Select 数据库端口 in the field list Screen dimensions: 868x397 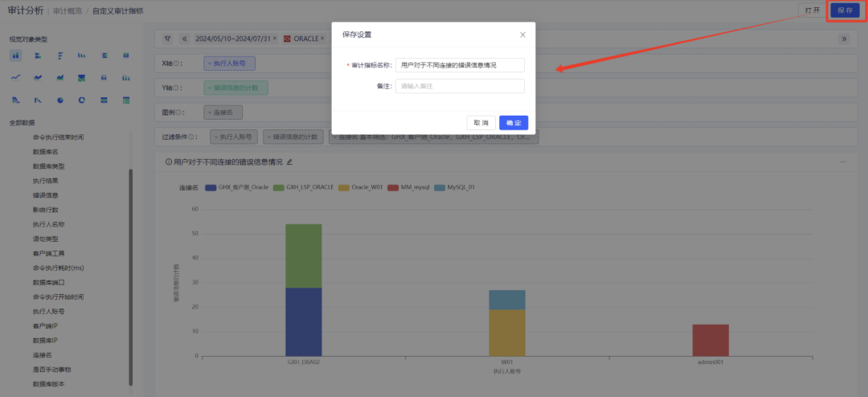click(x=49, y=282)
